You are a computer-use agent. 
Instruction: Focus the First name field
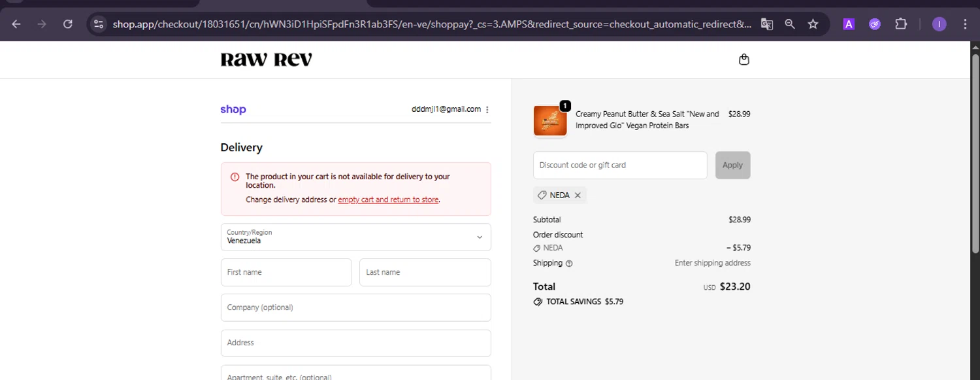pyautogui.click(x=286, y=272)
